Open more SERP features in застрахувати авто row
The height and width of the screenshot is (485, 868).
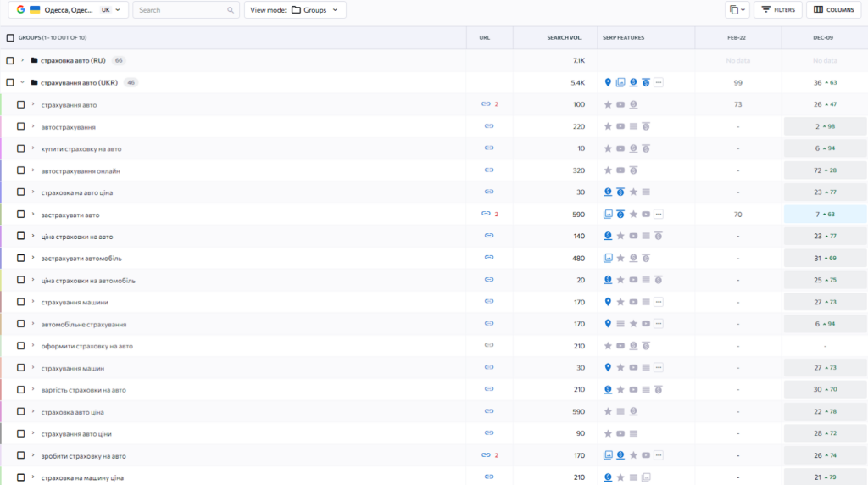[659, 215]
